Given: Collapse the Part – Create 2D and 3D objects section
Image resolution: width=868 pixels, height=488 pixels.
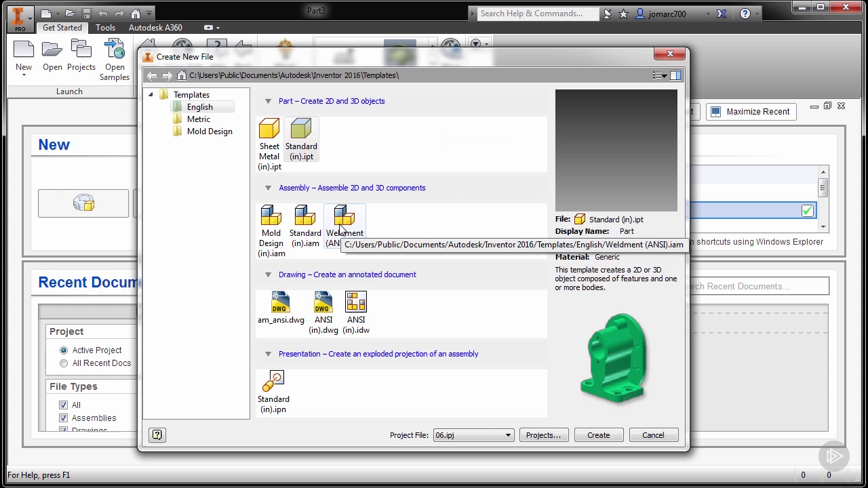Looking at the screenshot, I should pos(268,101).
